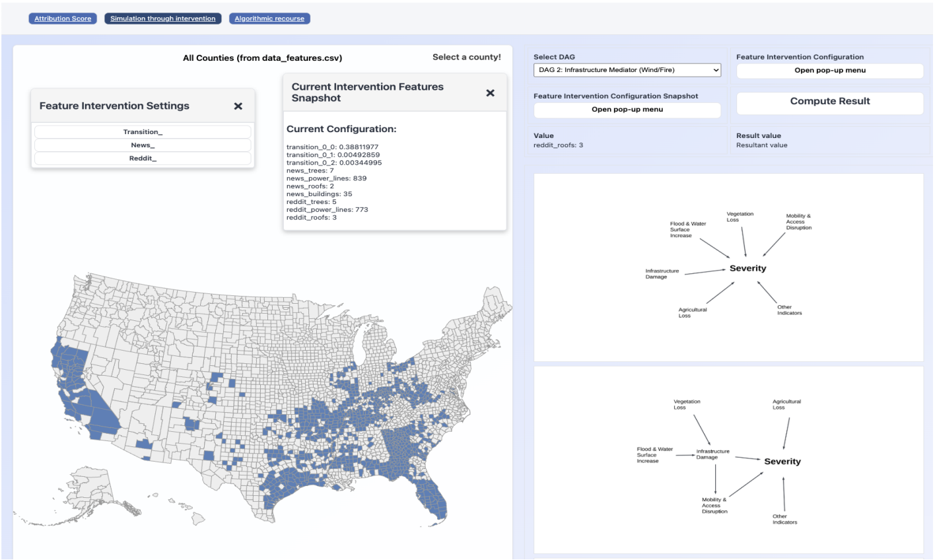Click Mobility & Access Disruption in bottom DAG
This screenshot has height=560, width=935.
point(714,505)
